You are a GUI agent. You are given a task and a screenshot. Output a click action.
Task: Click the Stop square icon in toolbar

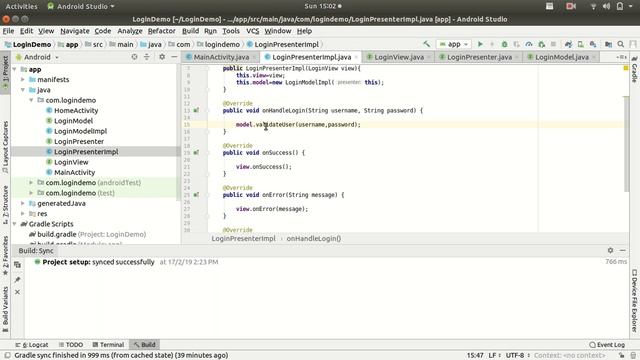coord(553,44)
